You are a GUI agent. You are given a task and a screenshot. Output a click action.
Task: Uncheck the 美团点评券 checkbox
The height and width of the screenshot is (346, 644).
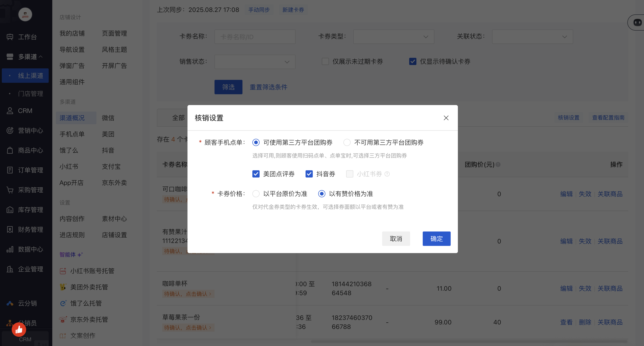tap(256, 174)
